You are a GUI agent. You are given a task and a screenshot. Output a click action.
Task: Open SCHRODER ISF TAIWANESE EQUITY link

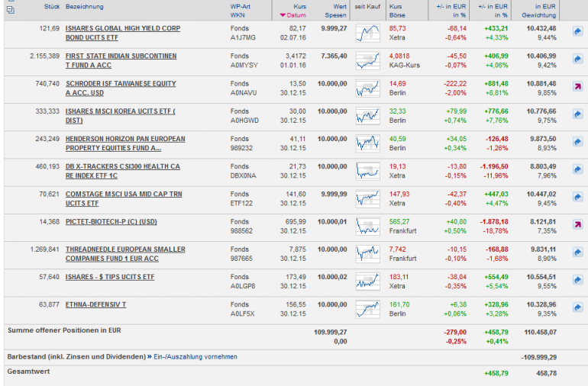[x=121, y=88]
